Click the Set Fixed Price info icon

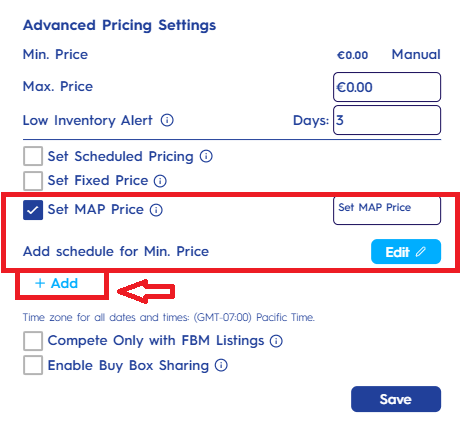coord(160,181)
